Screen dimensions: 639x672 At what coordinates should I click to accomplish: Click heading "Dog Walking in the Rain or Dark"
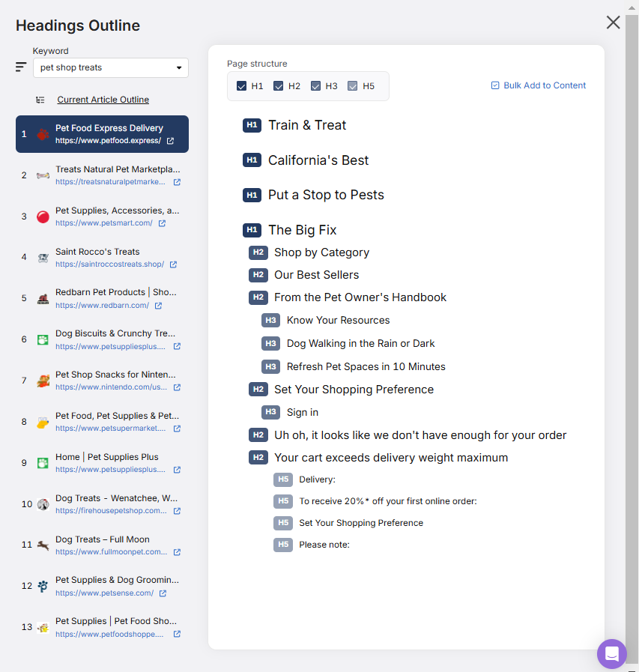360,344
